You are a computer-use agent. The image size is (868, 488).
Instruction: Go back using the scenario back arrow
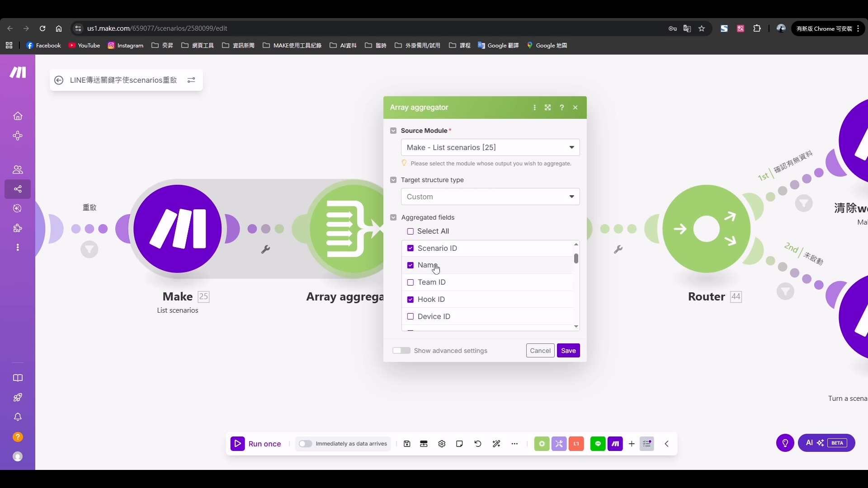[x=59, y=80]
